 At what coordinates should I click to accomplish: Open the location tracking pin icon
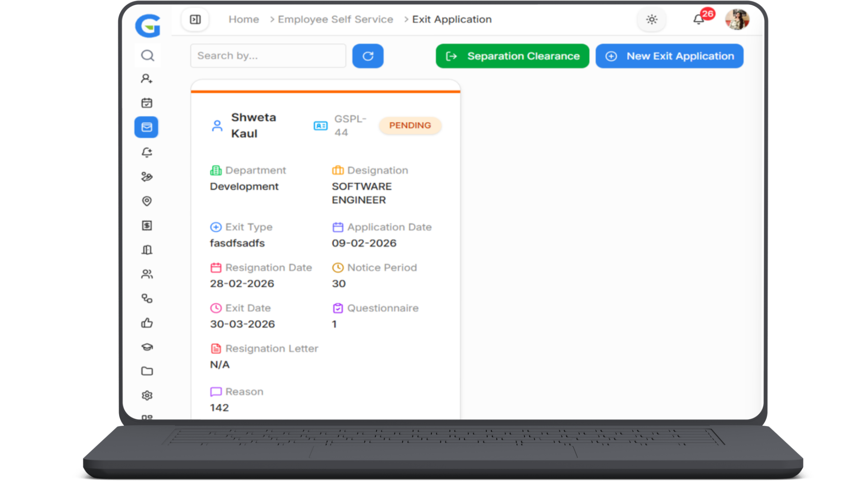[x=147, y=201]
